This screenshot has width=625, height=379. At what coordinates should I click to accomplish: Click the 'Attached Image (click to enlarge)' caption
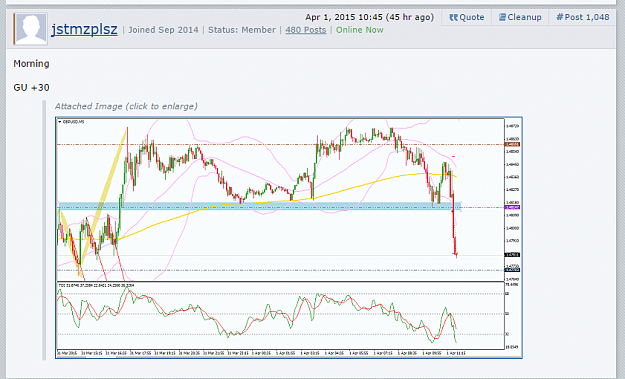[126, 106]
